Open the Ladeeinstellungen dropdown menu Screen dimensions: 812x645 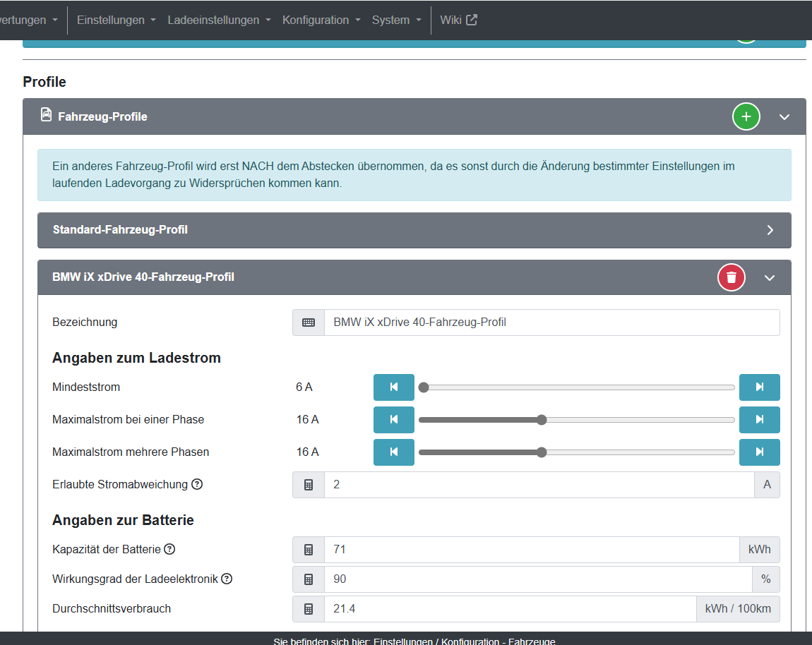[219, 20]
